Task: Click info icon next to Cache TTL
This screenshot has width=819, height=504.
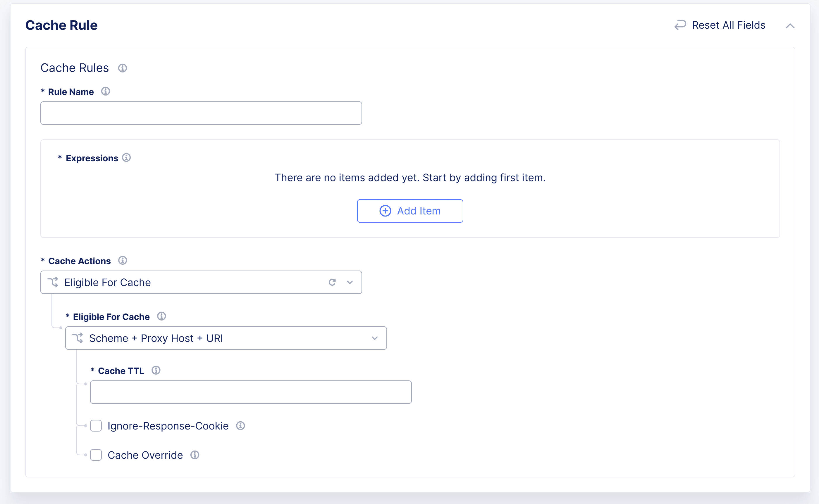Action: pos(156,370)
